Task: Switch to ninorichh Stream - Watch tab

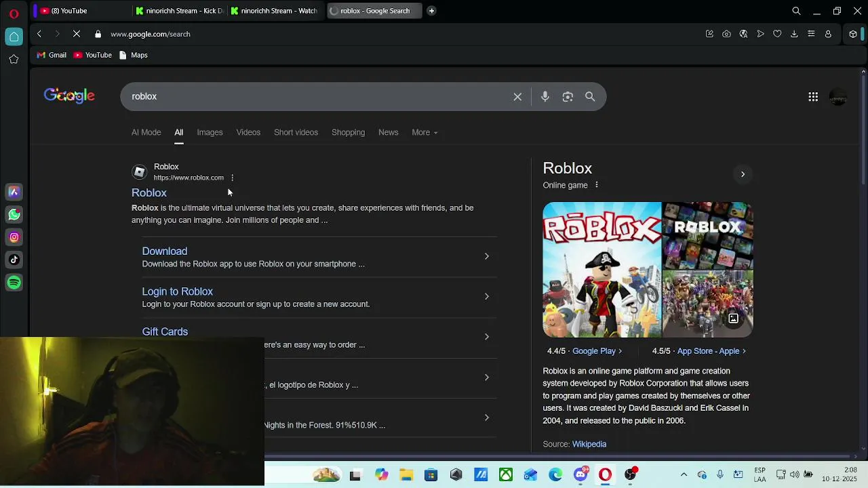Action: 274,11
